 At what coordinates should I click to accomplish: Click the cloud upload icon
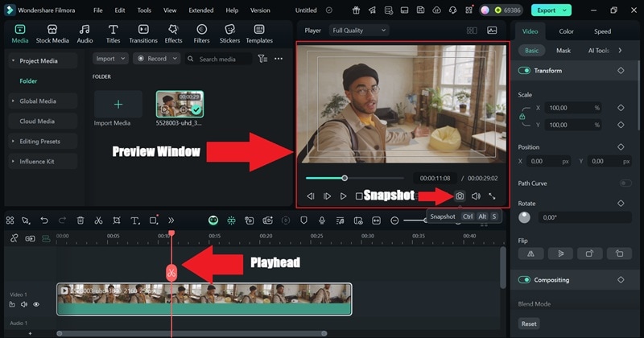pyautogui.click(x=436, y=10)
